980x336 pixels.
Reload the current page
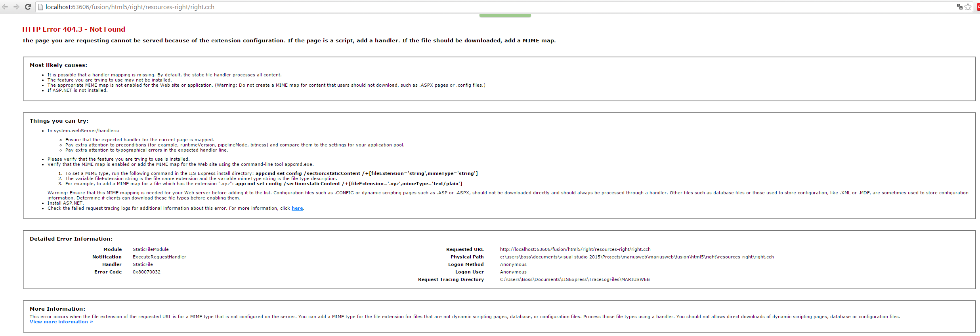tap(28, 7)
